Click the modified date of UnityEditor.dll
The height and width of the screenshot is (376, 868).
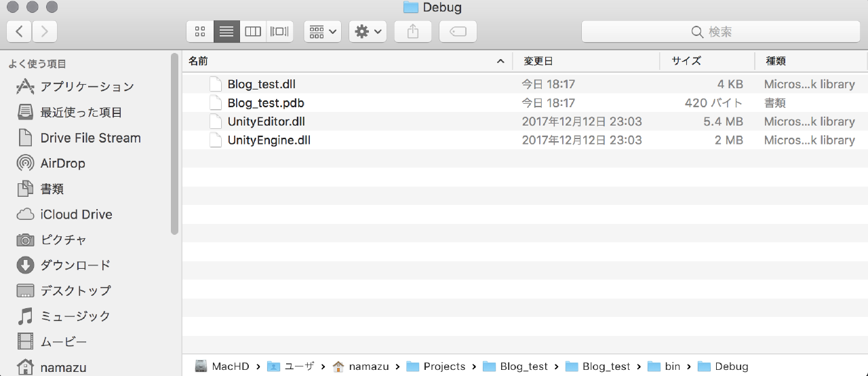pos(582,121)
